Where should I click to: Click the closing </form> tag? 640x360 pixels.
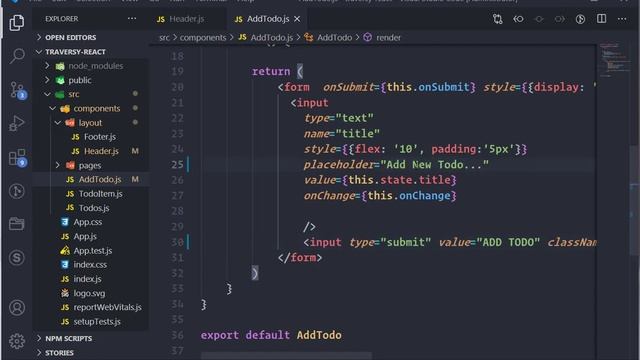(x=300, y=258)
